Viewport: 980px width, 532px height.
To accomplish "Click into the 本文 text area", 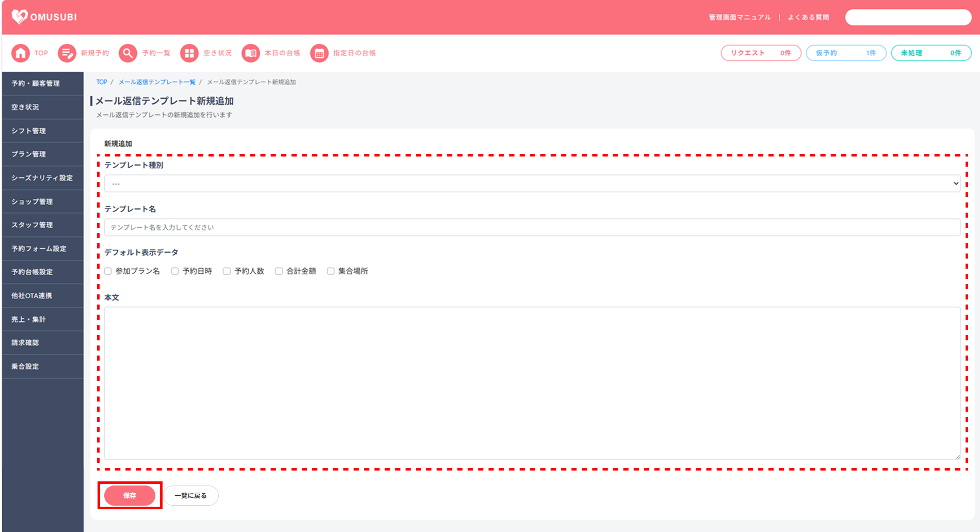I will (532, 383).
